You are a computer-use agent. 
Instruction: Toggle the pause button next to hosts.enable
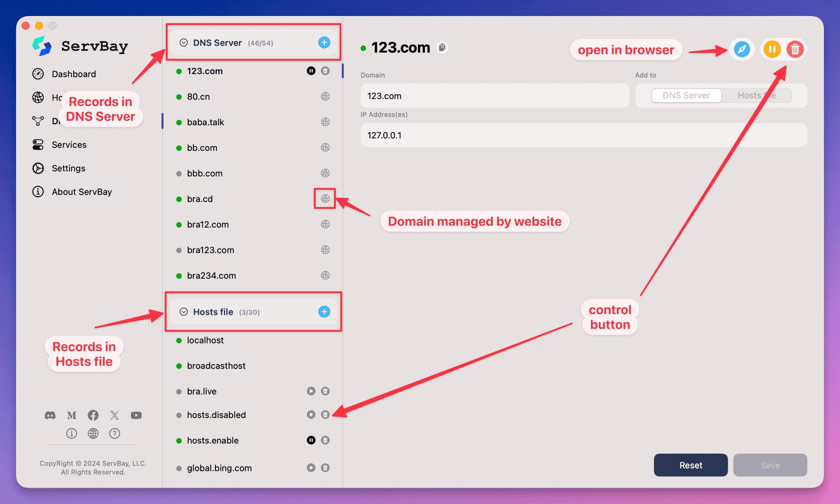pyautogui.click(x=309, y=441)
